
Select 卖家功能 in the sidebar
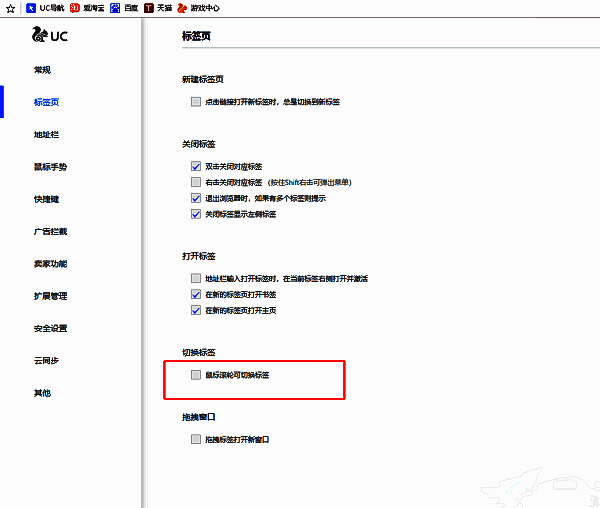pyautogui.click(x=51, y=264)
